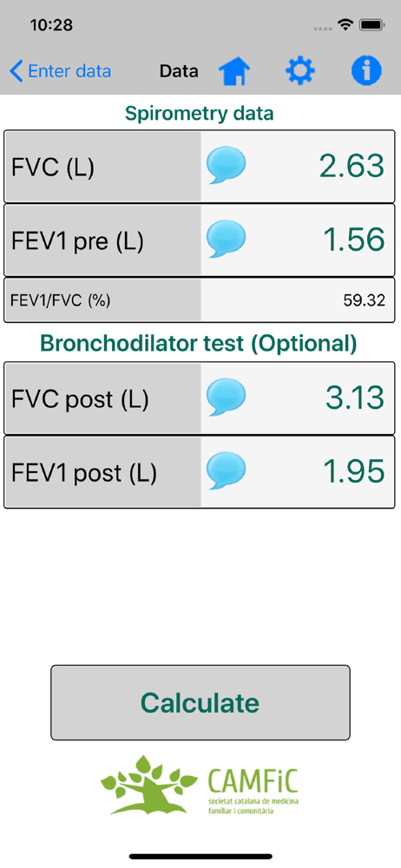The height and width of the screenshot is (868, 401).
Task: Tap the FEV1 pre (L) label cell
Action: tap(103, 240)
